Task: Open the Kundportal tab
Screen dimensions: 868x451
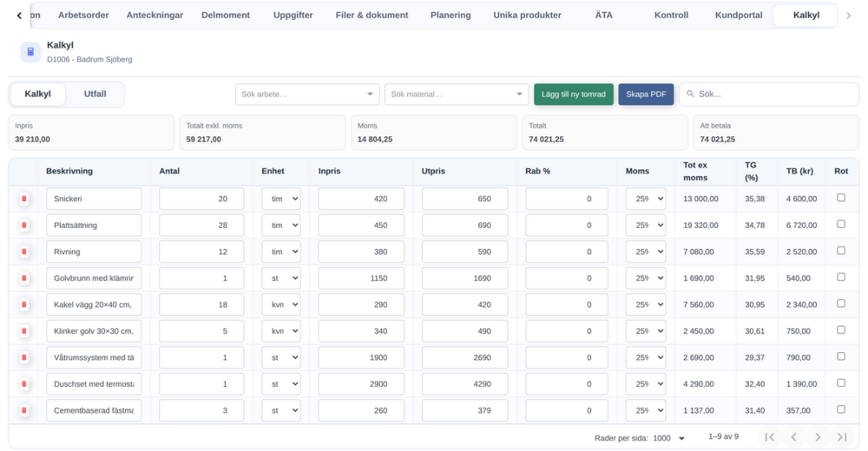Action: click(x=739, y=16)
